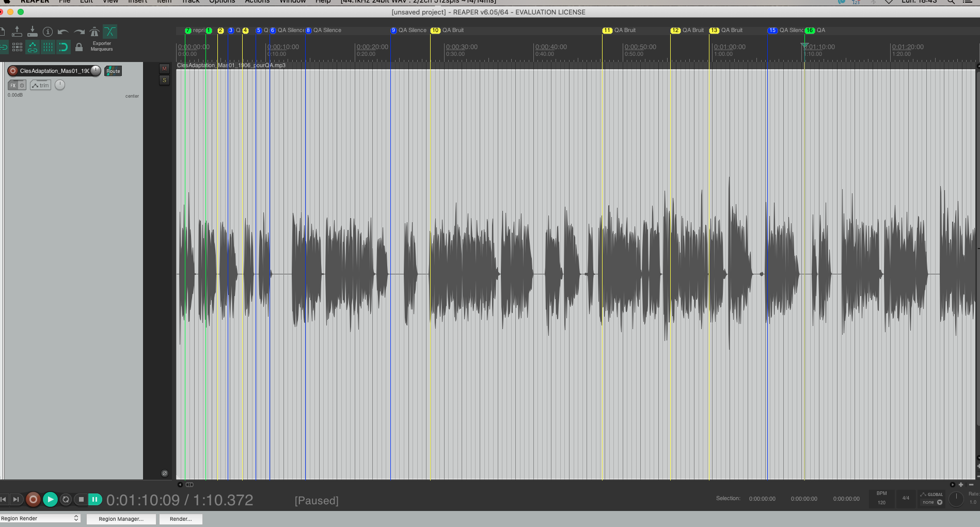Open the Region Render dropdown
The height and width of the screenshot is (527, 980).
coord(40,518)
